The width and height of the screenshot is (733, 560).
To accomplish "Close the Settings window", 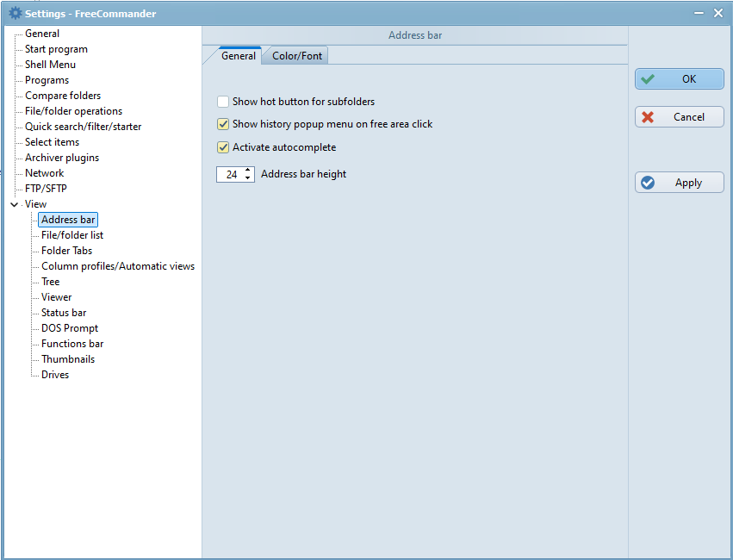I will (718, 13).
